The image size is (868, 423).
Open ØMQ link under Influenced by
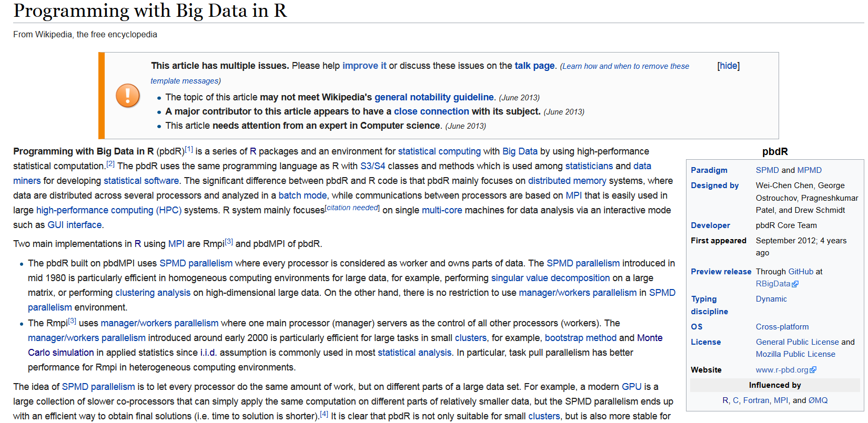click(818, 400)
